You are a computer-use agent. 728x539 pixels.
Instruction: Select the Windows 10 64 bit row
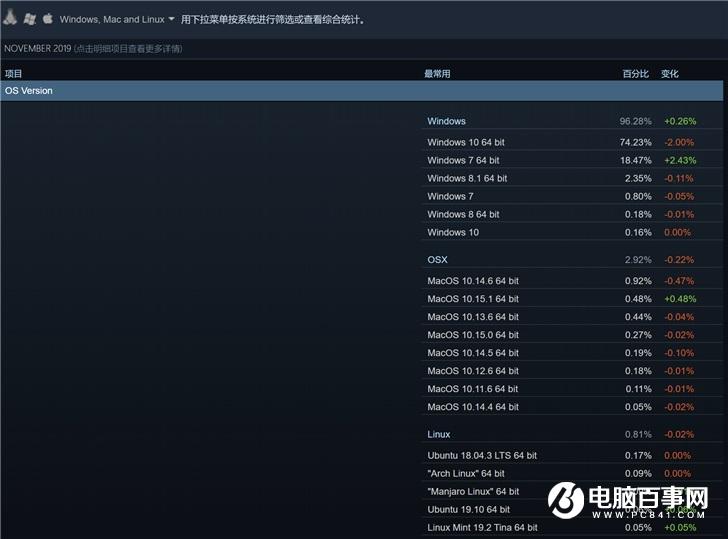click(572, 143)
